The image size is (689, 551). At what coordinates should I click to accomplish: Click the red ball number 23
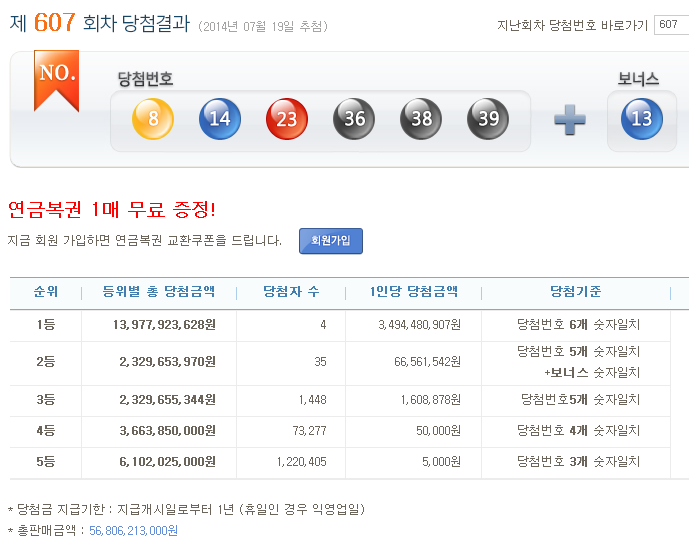(287, 119)
